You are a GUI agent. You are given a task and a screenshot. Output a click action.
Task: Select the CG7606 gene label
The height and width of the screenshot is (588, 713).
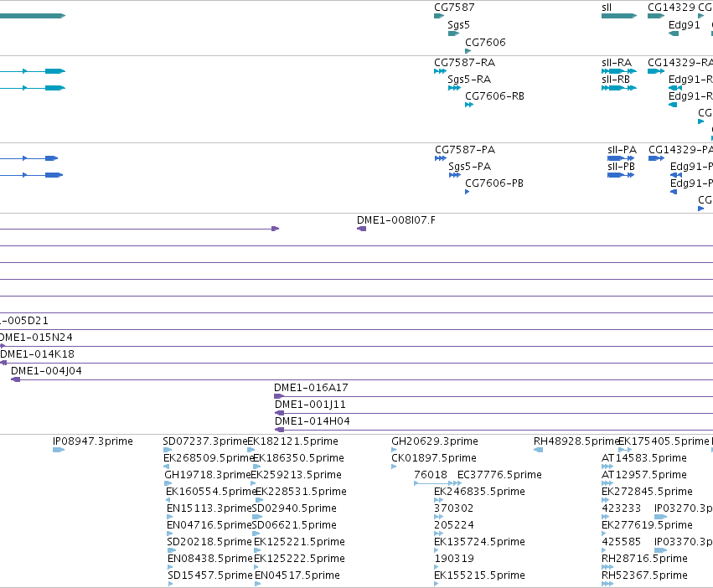485,42
